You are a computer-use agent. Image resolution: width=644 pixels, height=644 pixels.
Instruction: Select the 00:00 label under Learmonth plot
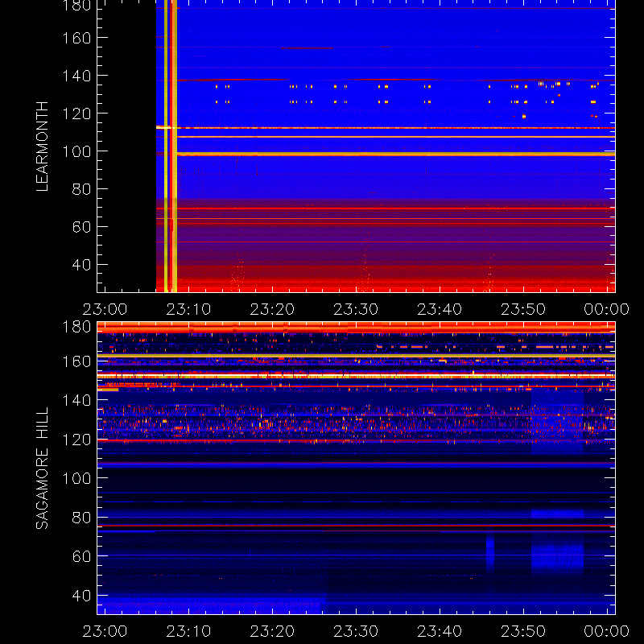[607, 309]
